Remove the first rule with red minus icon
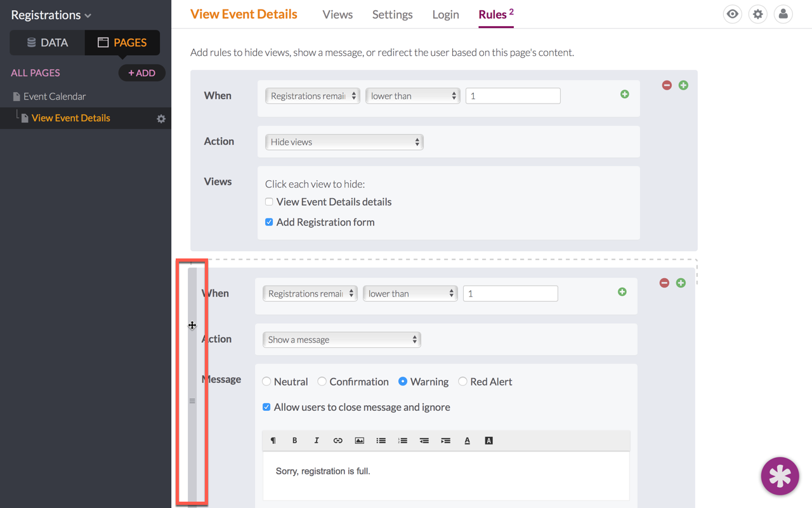This screenshot has width=812, height=508. pyautogui.click(x=667, y=85)
